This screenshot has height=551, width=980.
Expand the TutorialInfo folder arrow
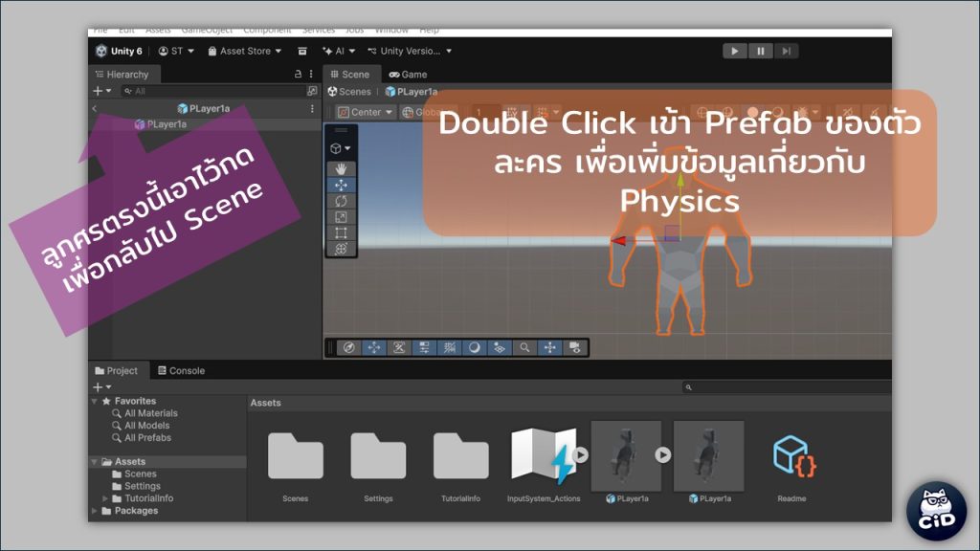tap(105, 498)
